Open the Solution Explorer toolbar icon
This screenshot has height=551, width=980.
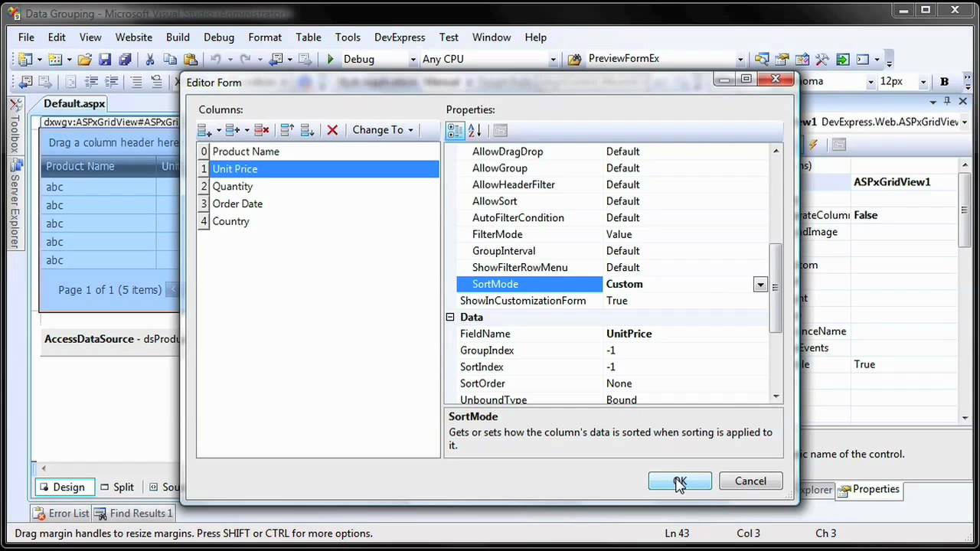(x=762, y=59)
